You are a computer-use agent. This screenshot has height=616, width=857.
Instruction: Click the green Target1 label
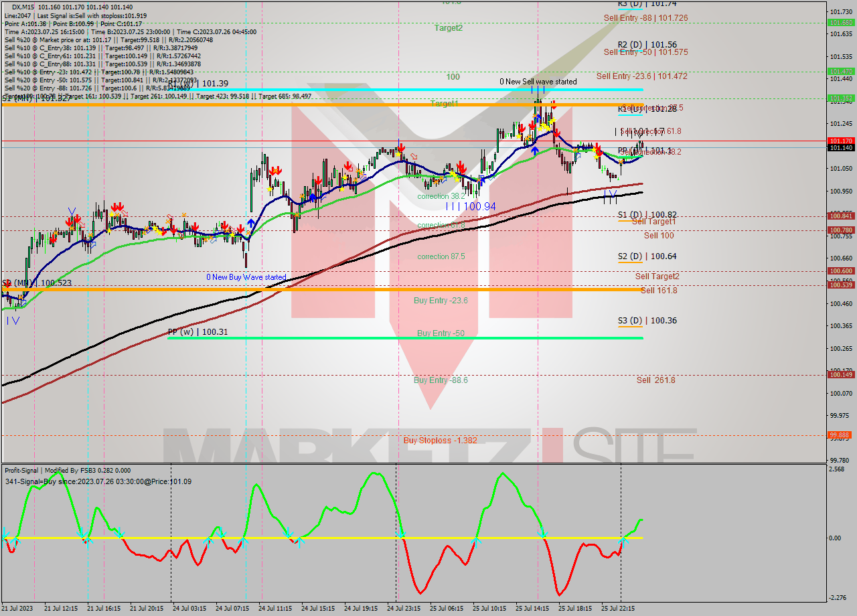coord(444,104)
